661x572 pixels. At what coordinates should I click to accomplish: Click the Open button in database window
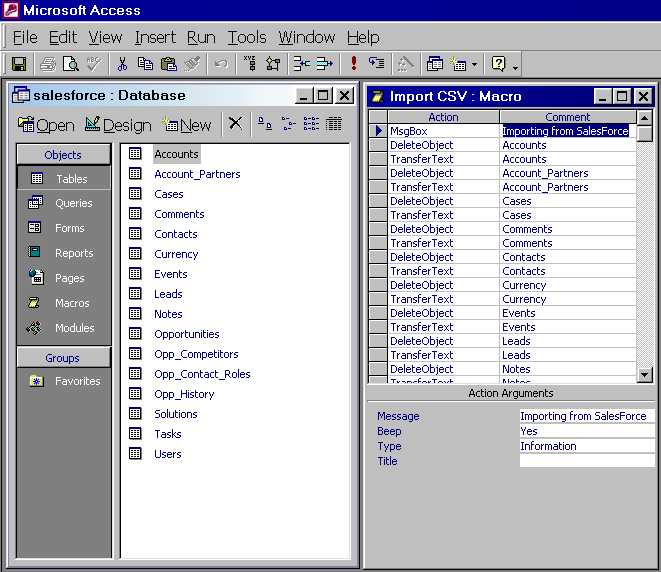click(46, 125)
